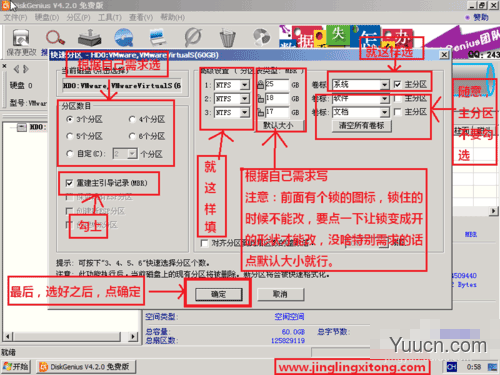
Task: Click the DiskGenius app icon in the title bar
Action: 6,5
